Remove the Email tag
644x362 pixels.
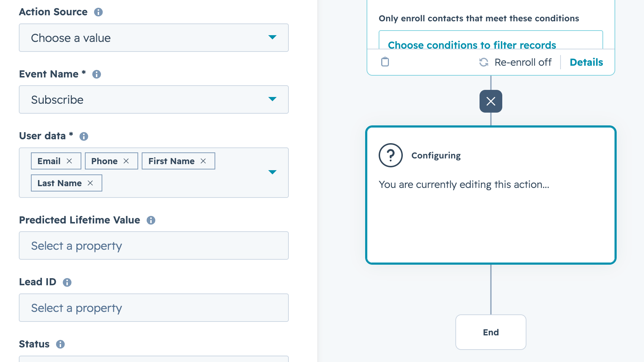click(69, 161)
